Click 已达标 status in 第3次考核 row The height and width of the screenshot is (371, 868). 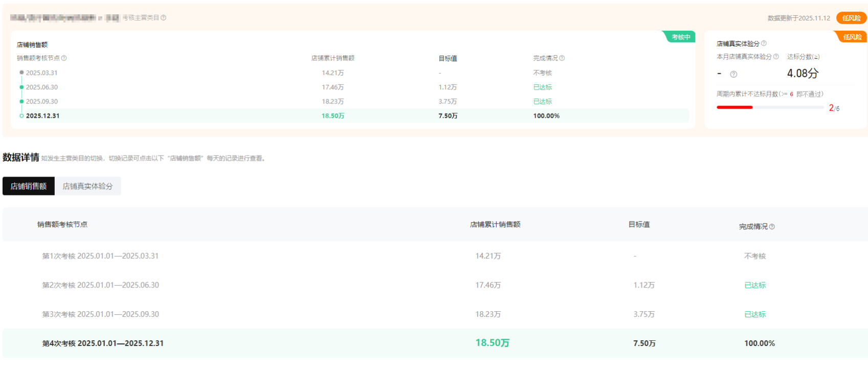(755, 314)
